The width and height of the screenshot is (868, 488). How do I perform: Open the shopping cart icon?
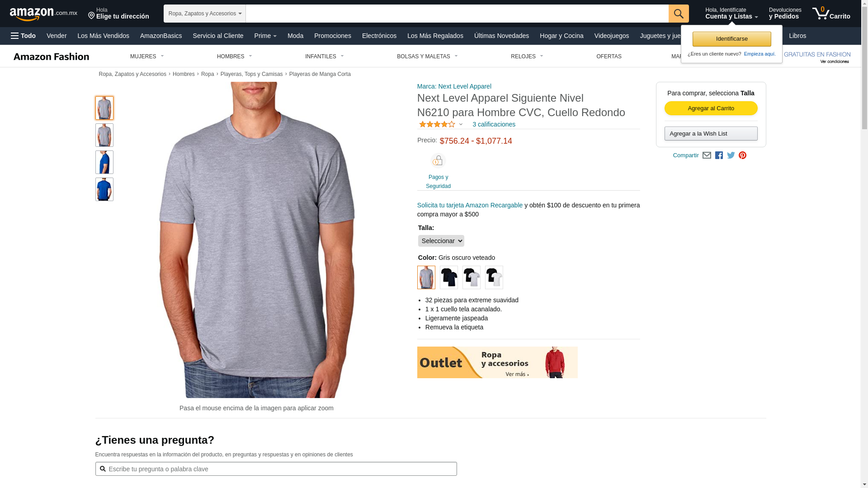[831, 14]
